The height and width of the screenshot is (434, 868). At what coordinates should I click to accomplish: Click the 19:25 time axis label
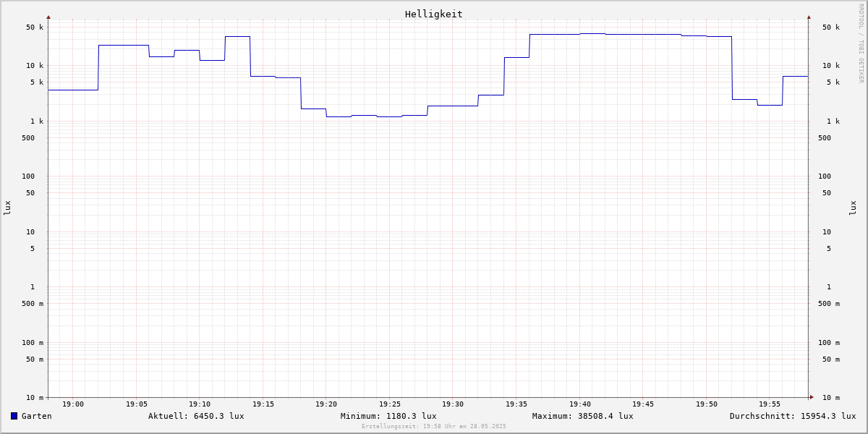click(x=390, y=404)
